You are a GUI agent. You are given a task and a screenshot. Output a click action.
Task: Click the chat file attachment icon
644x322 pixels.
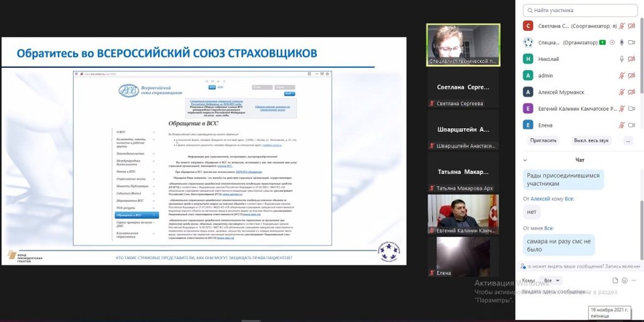(x=615, y=280)
